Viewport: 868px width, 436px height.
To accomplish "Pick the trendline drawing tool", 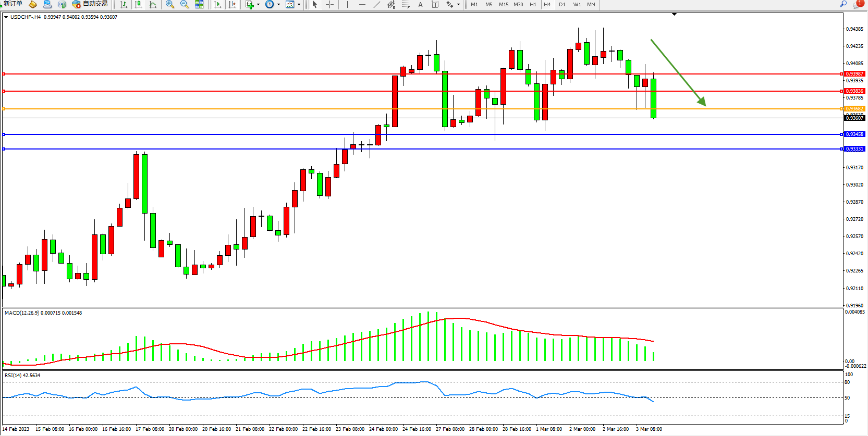I will [377, 4].
